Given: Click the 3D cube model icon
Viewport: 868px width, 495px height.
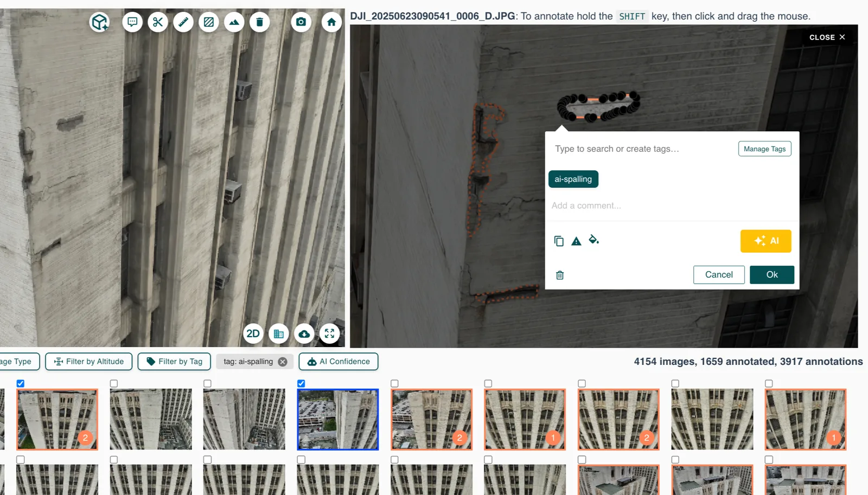Looking at the screenshot, I should pyautogui.click(x=100, y=22).
